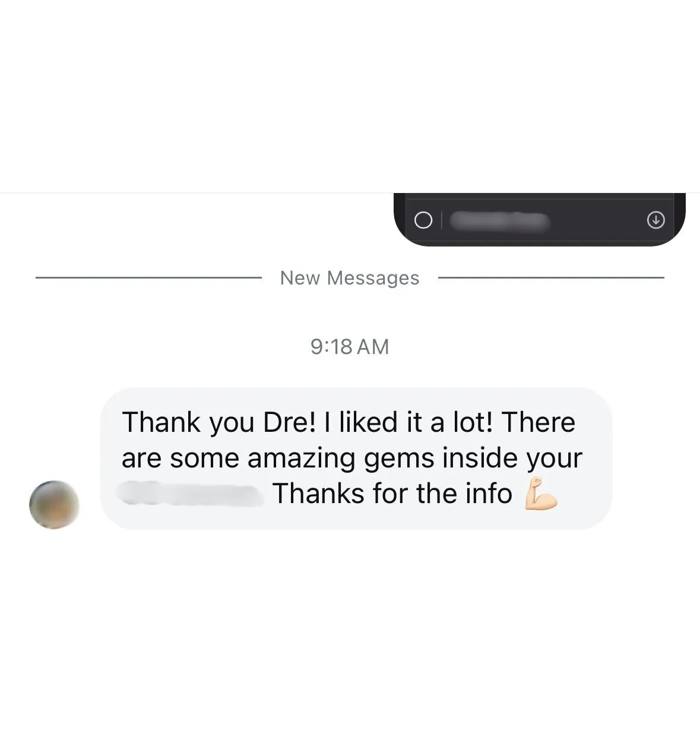
Task: Open the sender's blurred profile avatar
Action: 54,504
